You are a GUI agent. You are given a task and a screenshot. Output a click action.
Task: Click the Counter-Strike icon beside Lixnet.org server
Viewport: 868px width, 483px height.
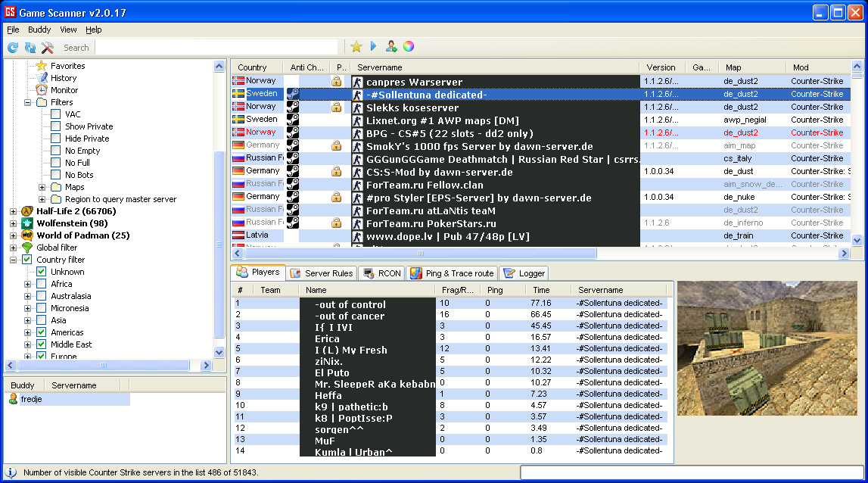pos(358,121)
